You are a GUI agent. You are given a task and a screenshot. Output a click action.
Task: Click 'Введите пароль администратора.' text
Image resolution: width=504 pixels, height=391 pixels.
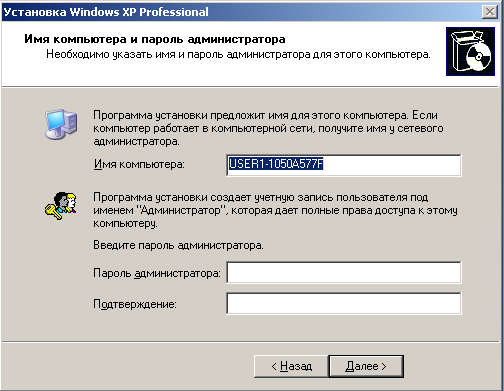[178, 245]
